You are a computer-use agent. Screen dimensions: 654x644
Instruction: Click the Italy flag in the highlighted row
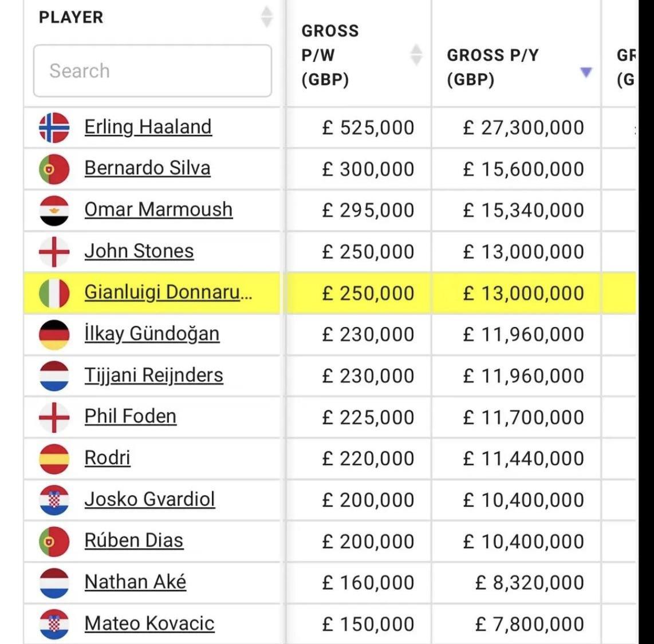tap(54, 293)
